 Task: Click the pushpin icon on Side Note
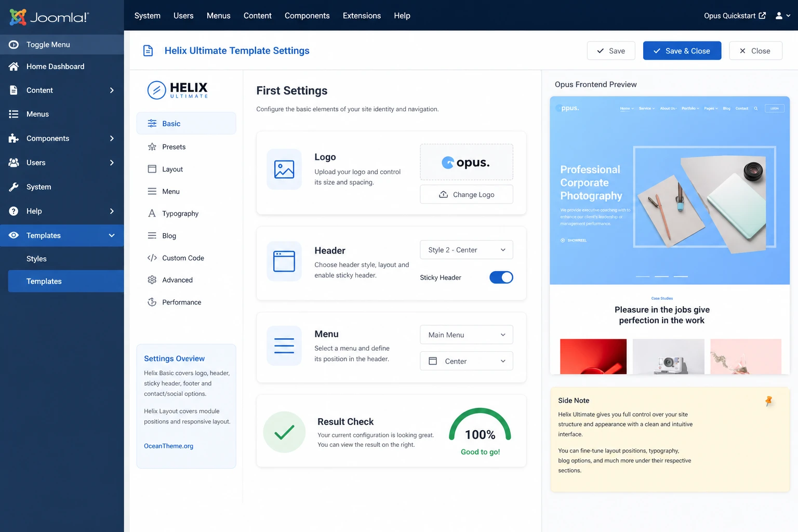(769, 401)
